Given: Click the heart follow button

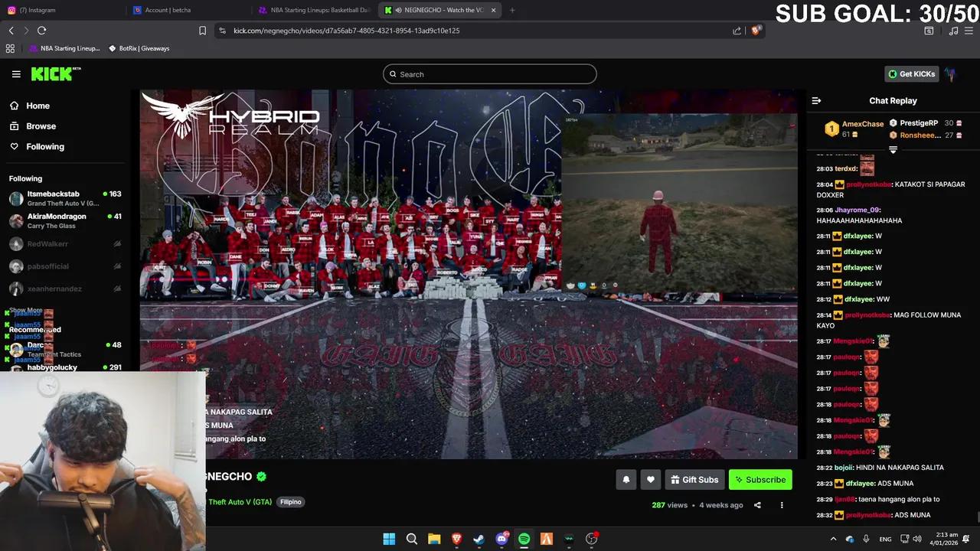Looking at the screenshot, I should point(651,480).
